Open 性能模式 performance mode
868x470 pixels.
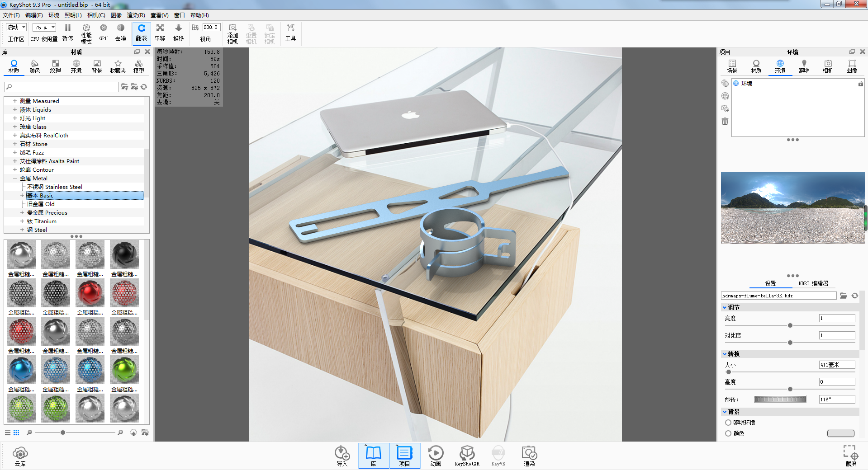point(86,34)
